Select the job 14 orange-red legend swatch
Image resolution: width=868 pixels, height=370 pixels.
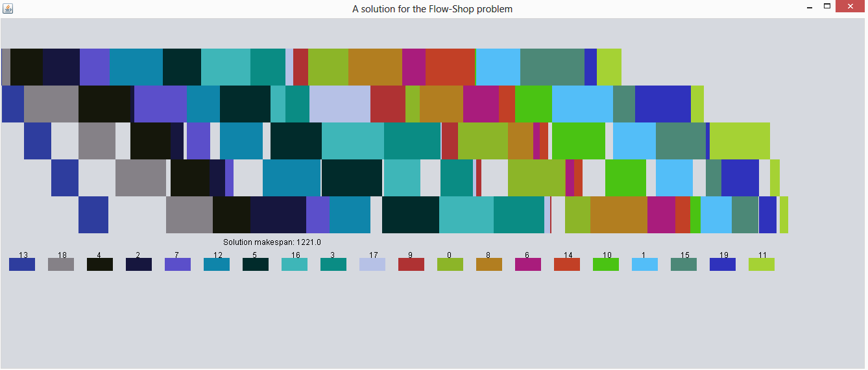[x=567, y=264]
